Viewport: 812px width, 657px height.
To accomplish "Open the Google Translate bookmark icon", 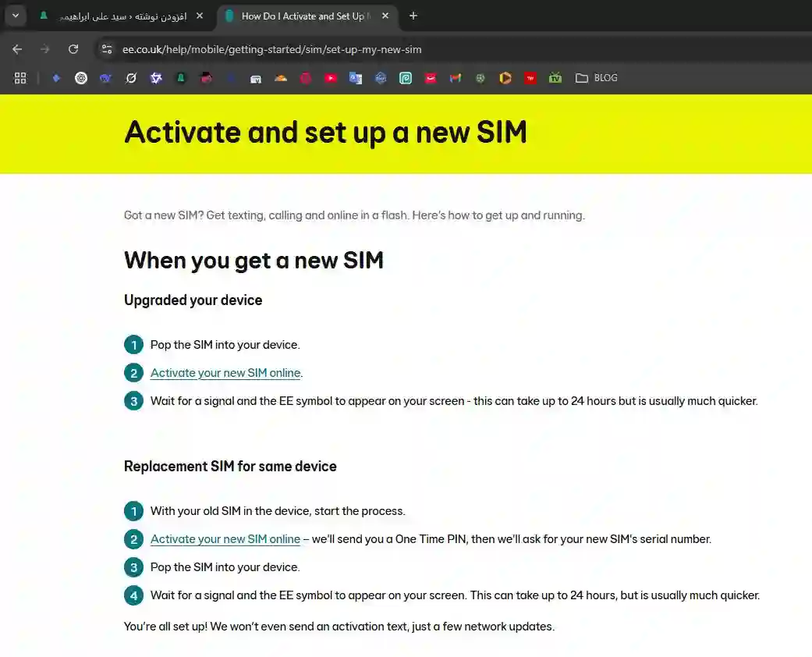I will 355,78.
